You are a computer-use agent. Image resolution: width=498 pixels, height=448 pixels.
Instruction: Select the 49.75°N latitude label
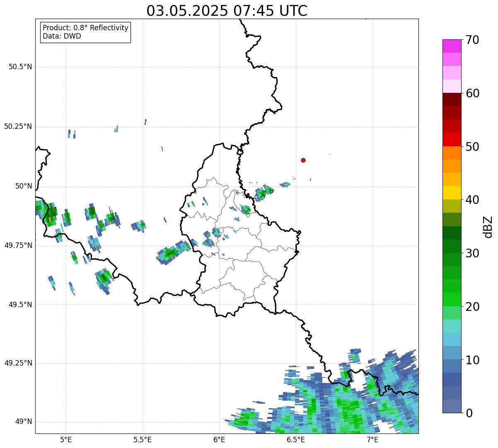pos(18,245)
